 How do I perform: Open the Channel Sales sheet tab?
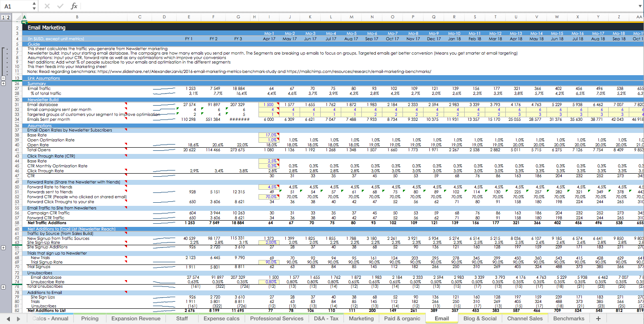point(525,319)
